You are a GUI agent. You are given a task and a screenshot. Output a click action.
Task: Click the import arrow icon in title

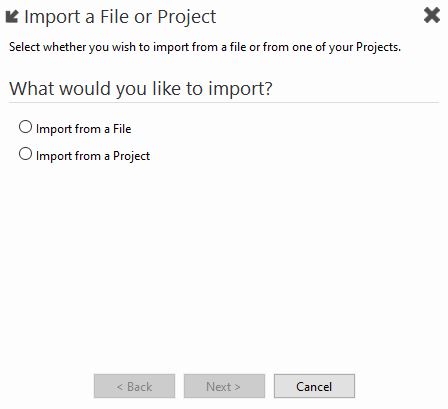[x=12, y=17]
